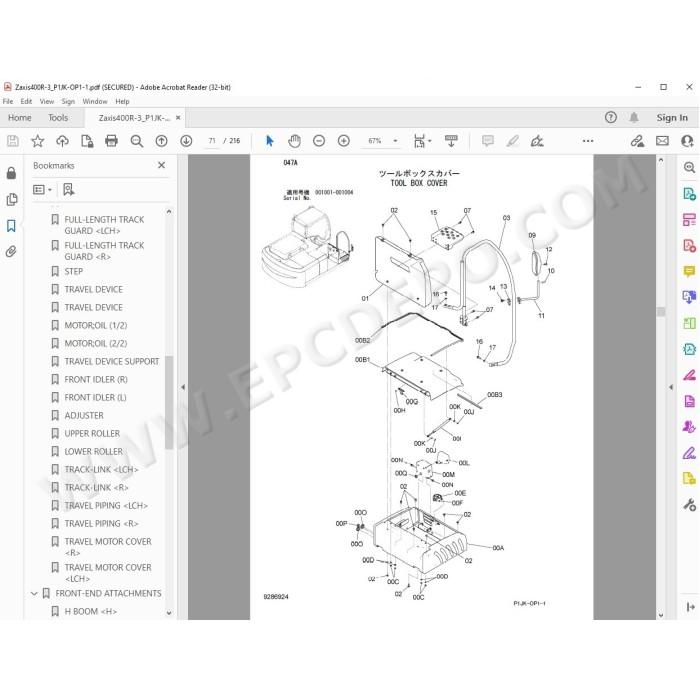Click the Zoom out minus icon
This screenshot has height=700, width=700.
[x=319, y=141]
